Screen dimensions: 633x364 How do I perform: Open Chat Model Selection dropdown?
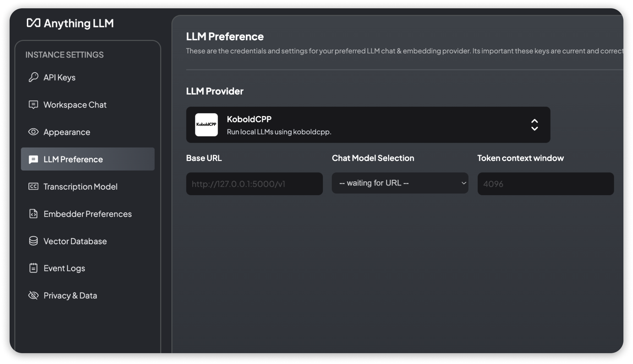point(400,183)
